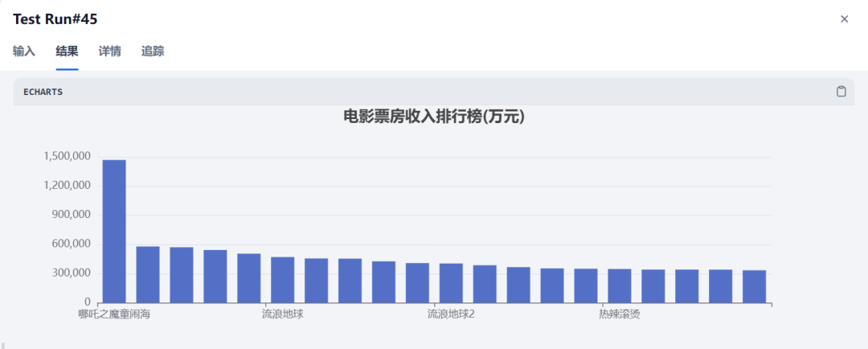Image resolution: width=868 pixels, height=349 pixels.
Task: Click the bar above 流浪地球2 label
Action: coord(451,283)
